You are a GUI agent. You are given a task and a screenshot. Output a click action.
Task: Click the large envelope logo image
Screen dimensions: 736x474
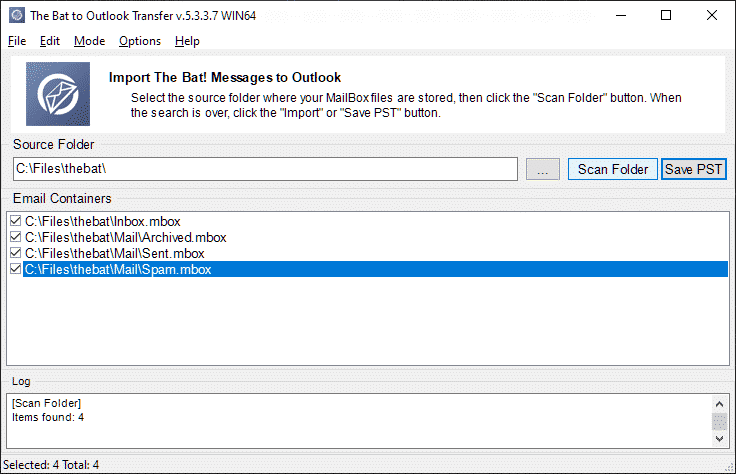click(58, 94)
